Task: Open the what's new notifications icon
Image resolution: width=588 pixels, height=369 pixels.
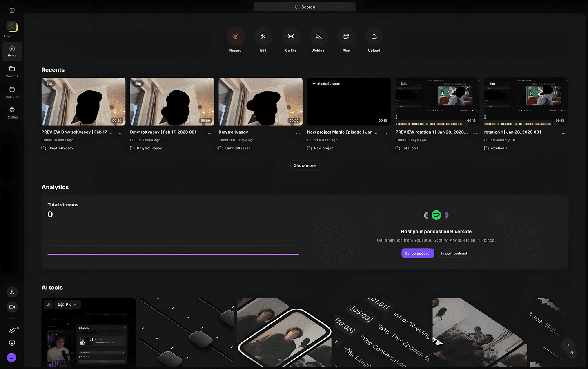Action: [12, 330]
